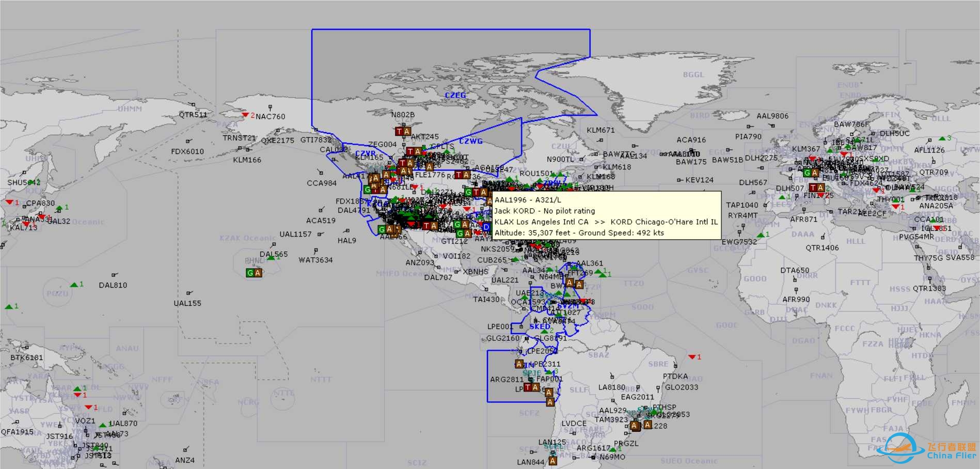Click the red triangle above the VOZ1 label
The image size is (980, 469).
(88, 408)
